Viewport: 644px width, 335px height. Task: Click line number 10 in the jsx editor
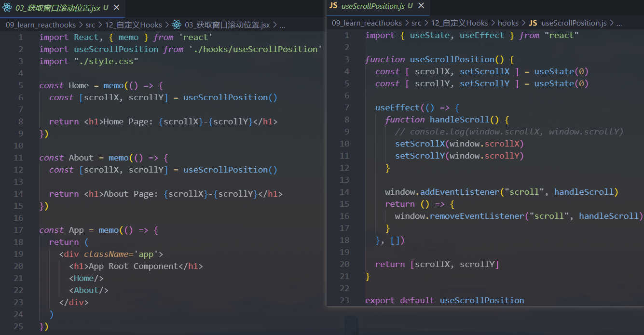18,146
